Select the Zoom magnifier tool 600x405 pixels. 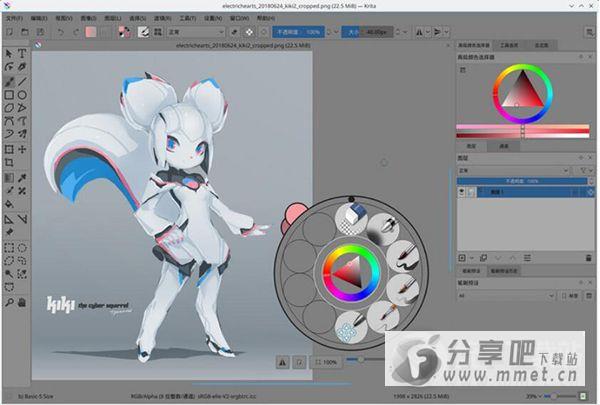coord(9,302)
